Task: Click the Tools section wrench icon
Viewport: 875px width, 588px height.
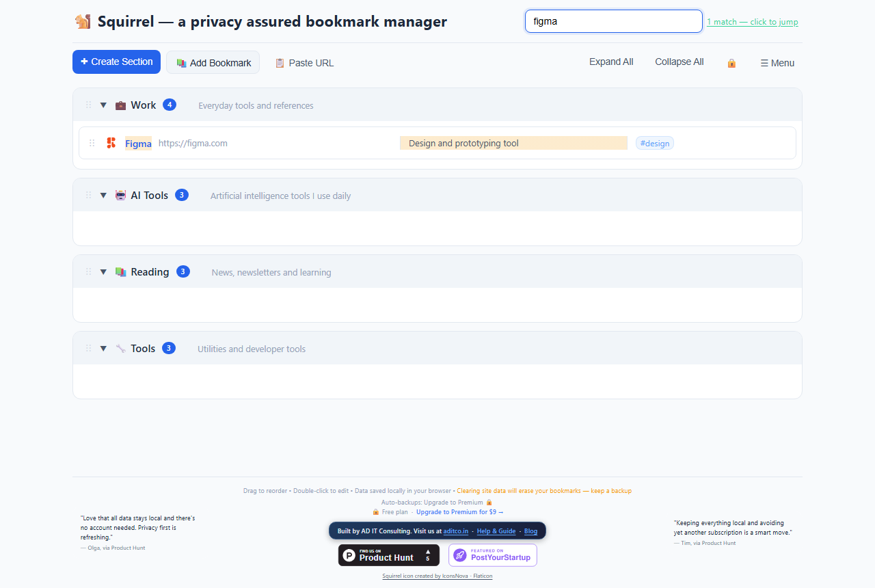Action: click(x=120, y=349)
